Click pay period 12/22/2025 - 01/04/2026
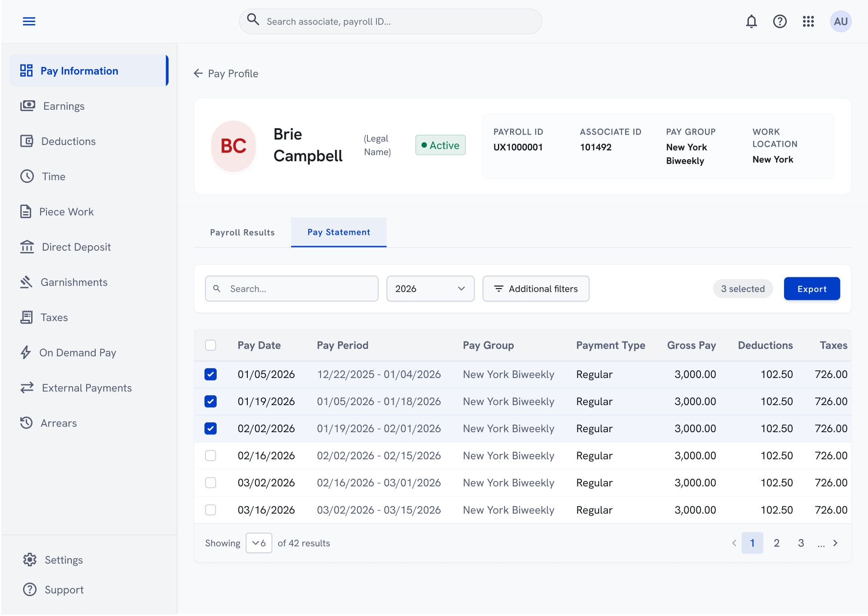The width and height of the screenshot is (868, 616). click(379, 374)
